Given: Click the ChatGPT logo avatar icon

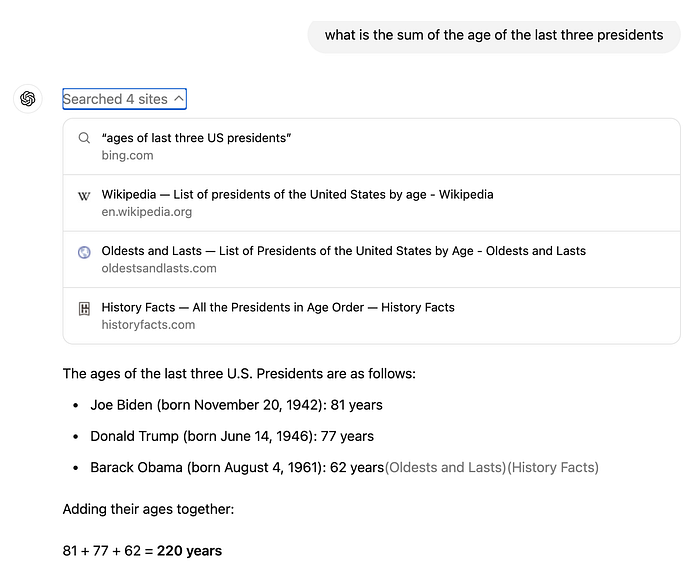Looking at the screenshot, I should (28, 99).
